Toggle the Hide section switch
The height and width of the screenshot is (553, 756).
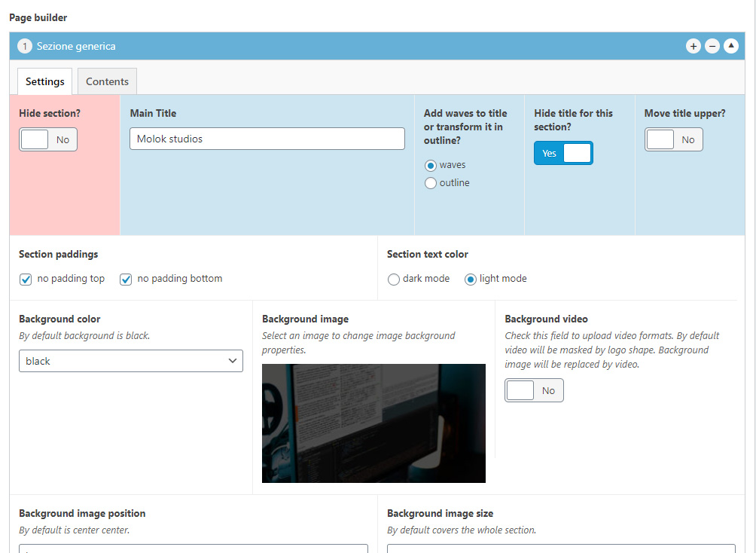pos(48,139)
